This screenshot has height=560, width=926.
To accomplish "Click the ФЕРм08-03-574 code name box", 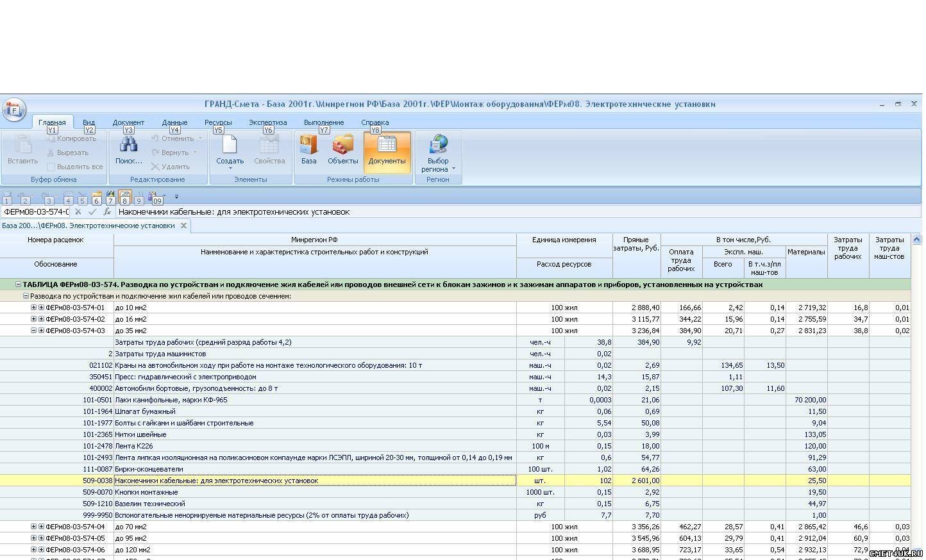I will [x=35, y=211].
